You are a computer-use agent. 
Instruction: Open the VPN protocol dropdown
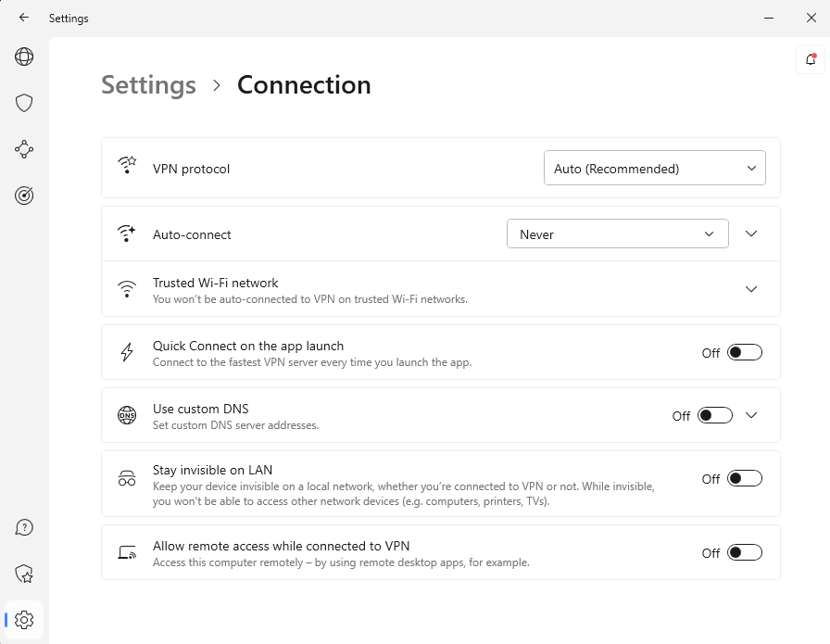(x=654, y=169)
